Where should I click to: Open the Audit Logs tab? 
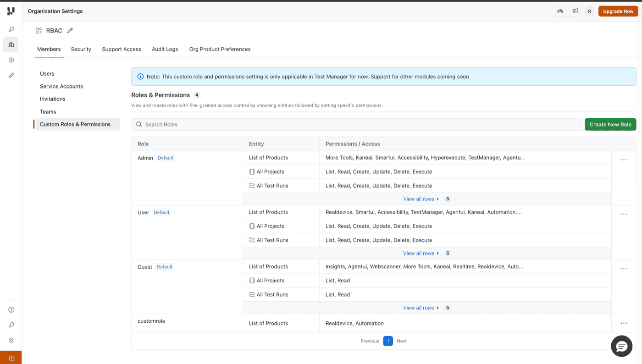click(165, 49)
